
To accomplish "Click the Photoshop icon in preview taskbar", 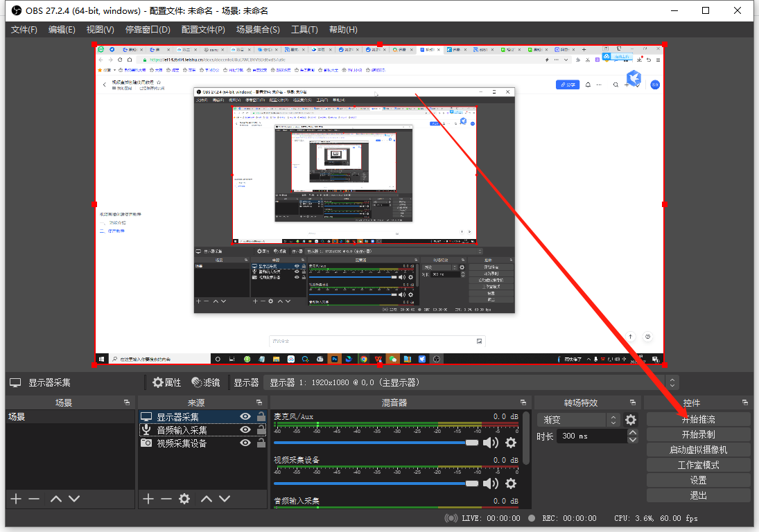I will (335, 359).
